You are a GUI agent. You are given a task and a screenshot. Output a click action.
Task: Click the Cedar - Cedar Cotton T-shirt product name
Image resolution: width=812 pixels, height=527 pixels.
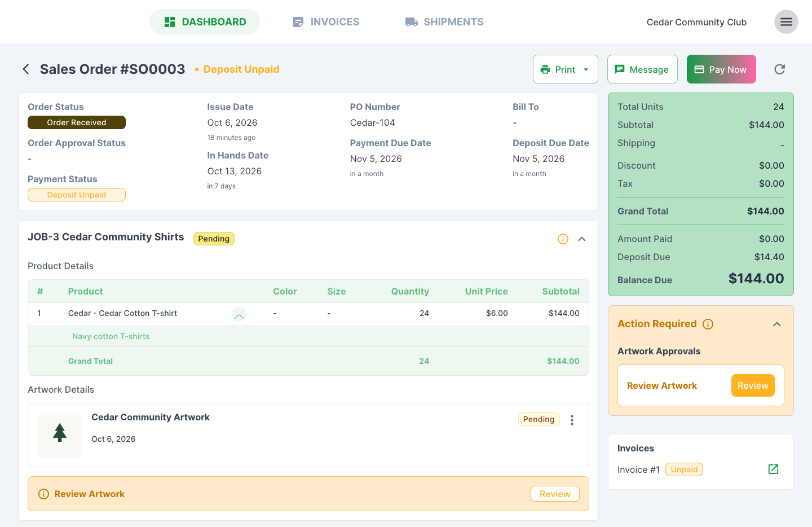click(x=122, y=313)
